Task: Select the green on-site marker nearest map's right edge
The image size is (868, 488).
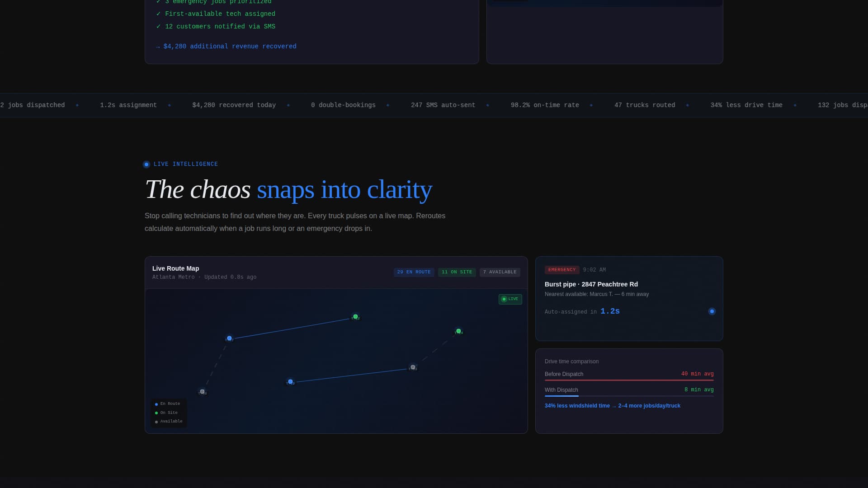Action: point(458,331)
